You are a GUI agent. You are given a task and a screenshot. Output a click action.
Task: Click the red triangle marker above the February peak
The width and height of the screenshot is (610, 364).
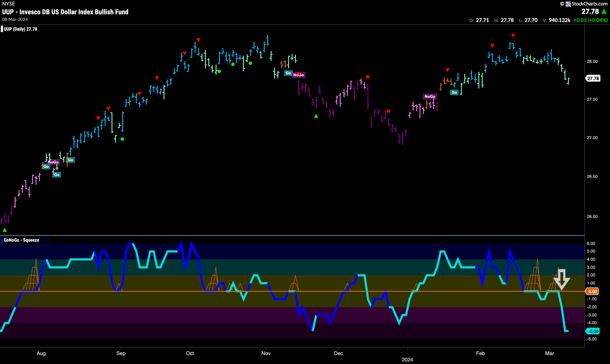[x=513, y=36]
